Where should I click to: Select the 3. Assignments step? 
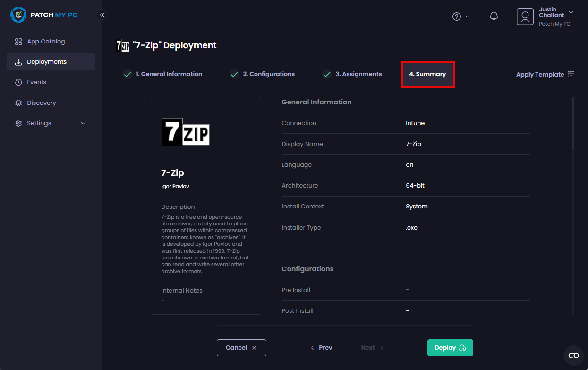tap(358, 74)
